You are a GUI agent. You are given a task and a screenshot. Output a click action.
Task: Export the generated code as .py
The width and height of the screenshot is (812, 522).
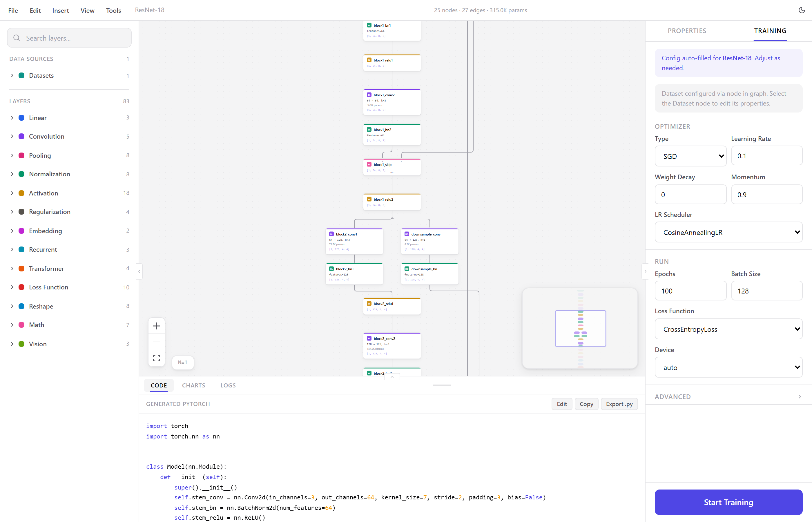[619, 404]
